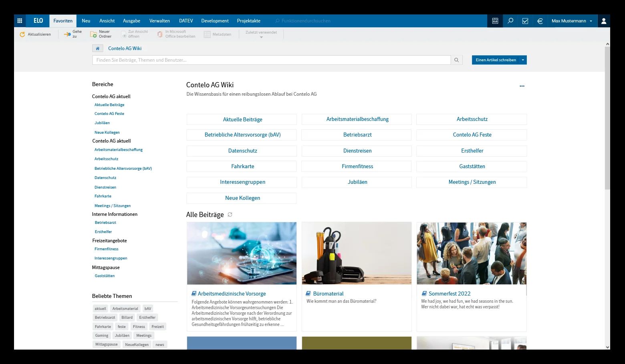Click the Euro currency icon
This screenshot has height=364, width=625.
(x=540, y=21)
